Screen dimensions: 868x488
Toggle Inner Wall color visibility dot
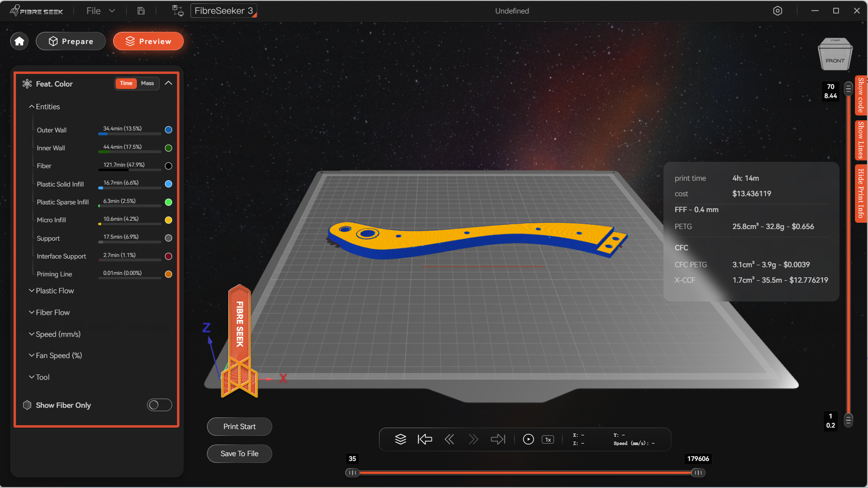[168, 148]
